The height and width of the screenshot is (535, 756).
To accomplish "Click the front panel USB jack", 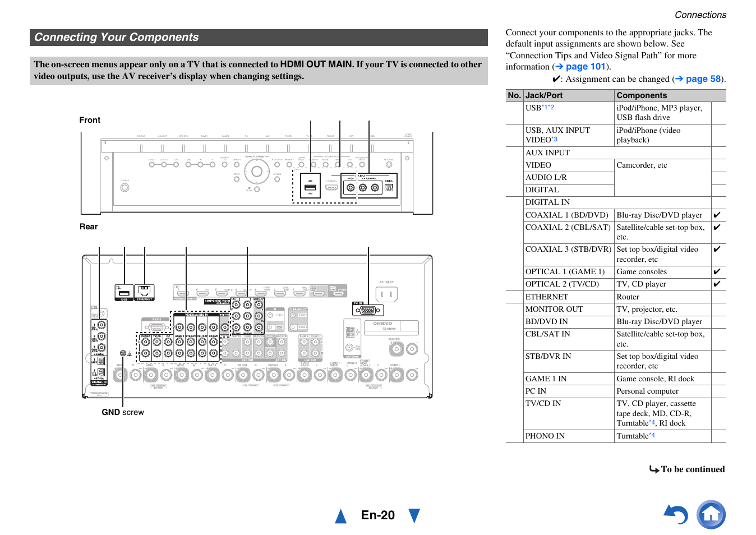I will [310, 186].
